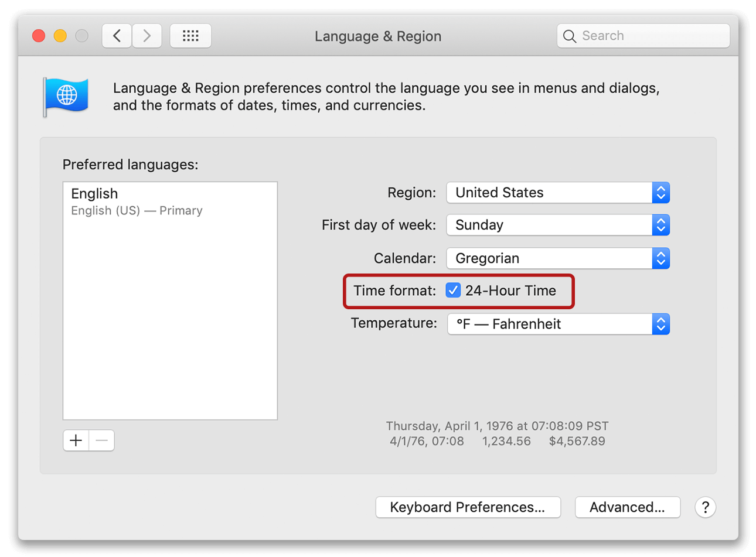Click the Language & Region flag icon

66,96
